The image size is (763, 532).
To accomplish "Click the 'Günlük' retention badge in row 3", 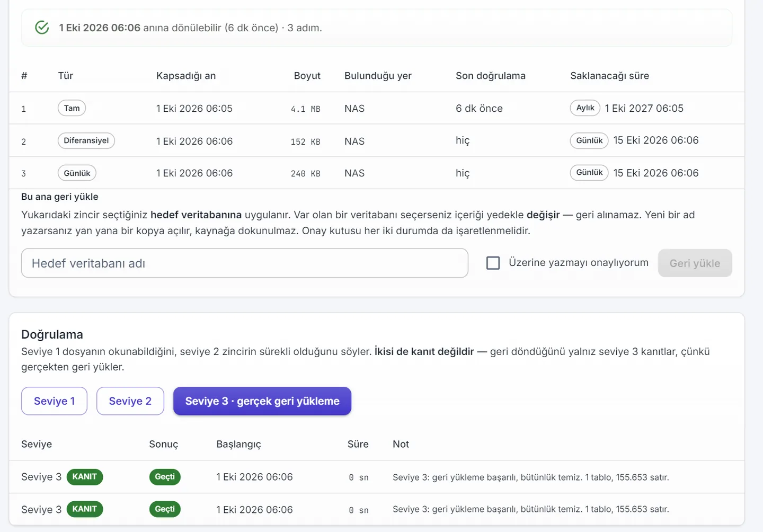I will click(x=589, y=173).
